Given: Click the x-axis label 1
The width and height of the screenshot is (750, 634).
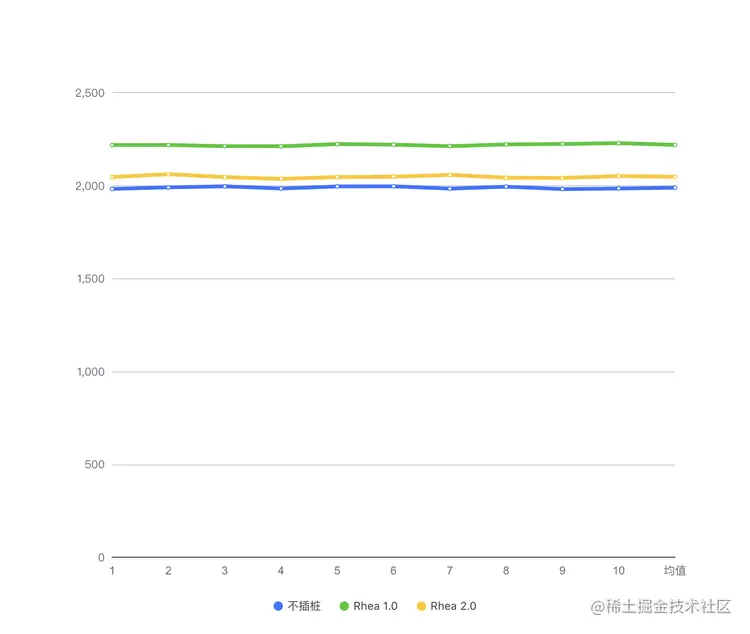Looking at the screenshot, I should pyautogui.click(x=112, y=570).
